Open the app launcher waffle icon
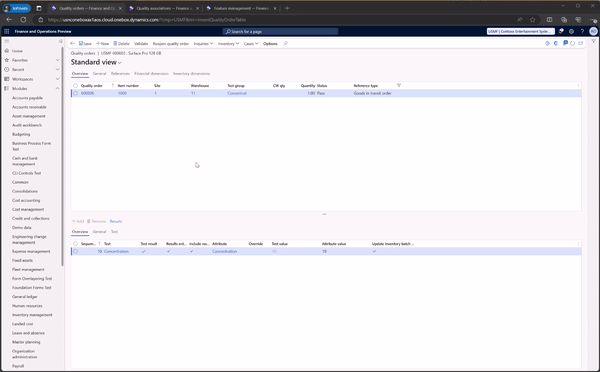Viewport: 600px width, 372px height. click(7, 31)
